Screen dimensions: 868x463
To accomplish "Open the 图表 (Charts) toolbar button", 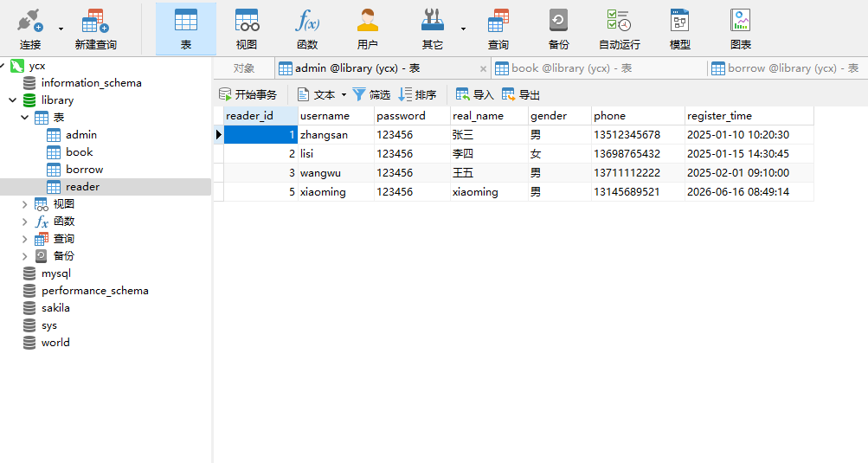I will click(741, 29).
